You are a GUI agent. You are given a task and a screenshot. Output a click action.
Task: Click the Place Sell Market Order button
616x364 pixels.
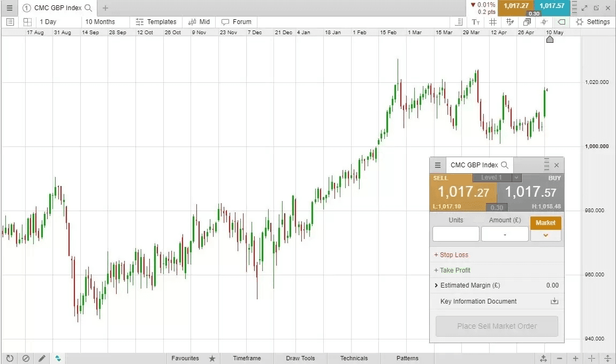pos(496,326)
